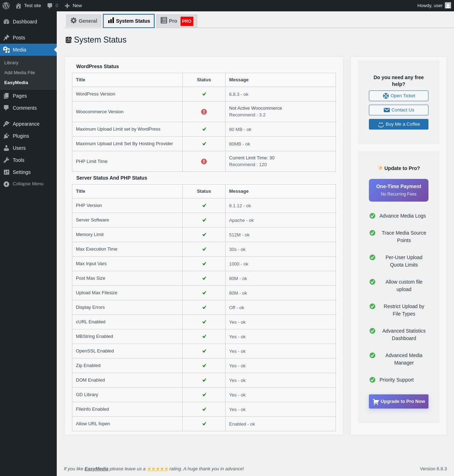Screen dimensions: 454x476
Task: Open the comments bubble in admin bar
Action: point(50,6)
